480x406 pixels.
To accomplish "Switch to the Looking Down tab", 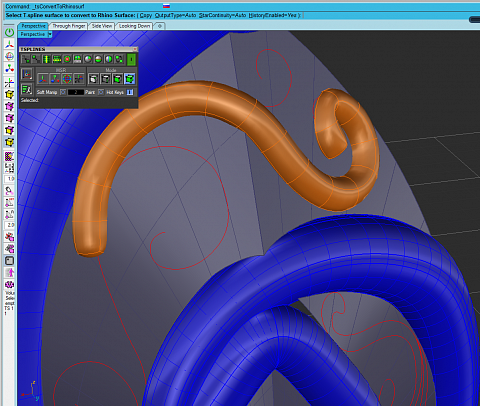I will [134, 26].
